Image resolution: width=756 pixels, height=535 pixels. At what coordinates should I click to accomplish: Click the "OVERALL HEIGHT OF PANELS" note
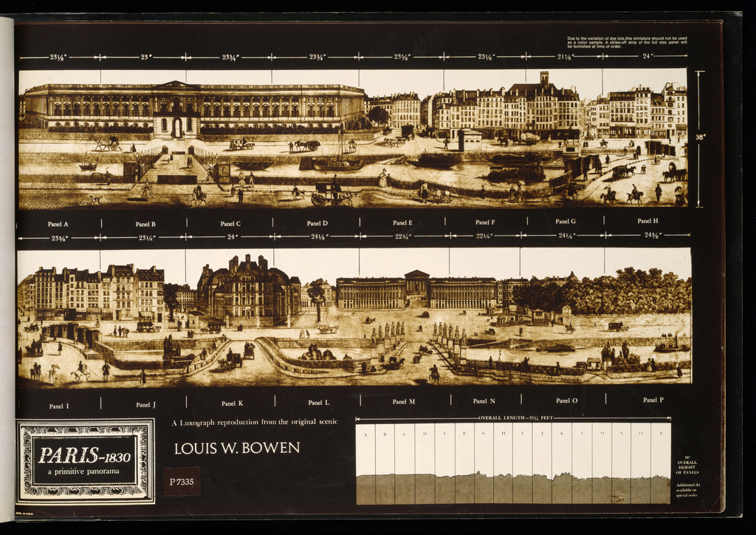point(687,466)
